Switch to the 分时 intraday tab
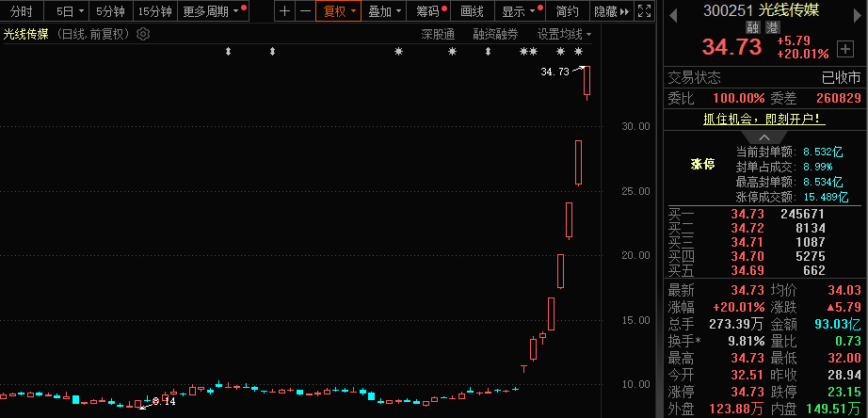The image size is (868, 418). [21, 11]
